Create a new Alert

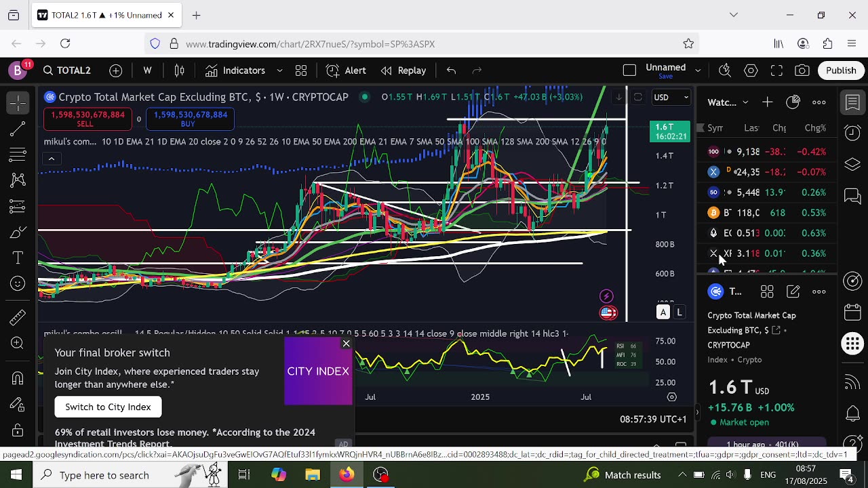[x=347, y=70]
